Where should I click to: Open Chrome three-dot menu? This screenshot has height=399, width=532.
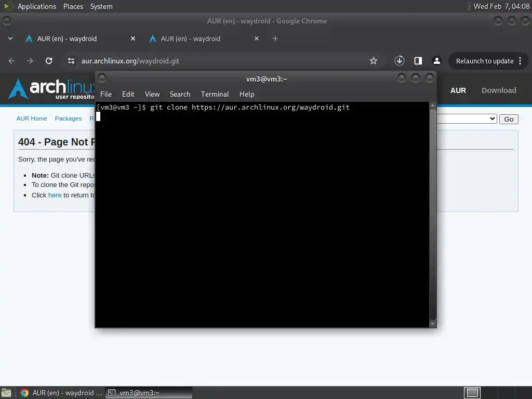pos(520,61)
